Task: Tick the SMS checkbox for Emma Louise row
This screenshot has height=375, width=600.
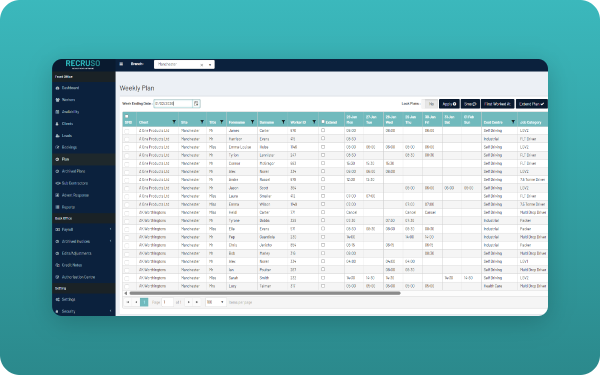Action: [x=127, y=147]
